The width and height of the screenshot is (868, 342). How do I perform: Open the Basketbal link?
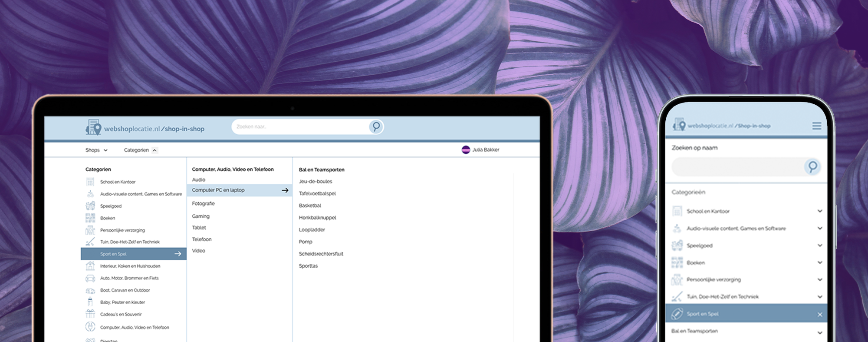310,206
